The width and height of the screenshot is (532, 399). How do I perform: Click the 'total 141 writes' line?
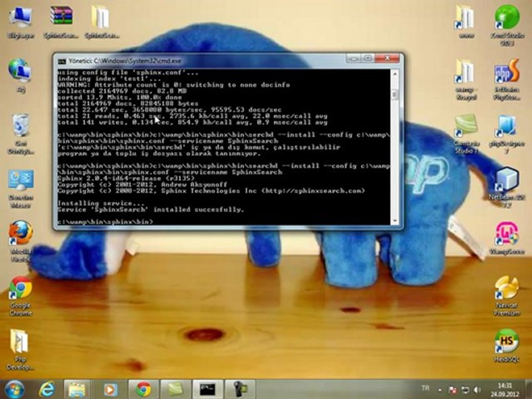192,122
